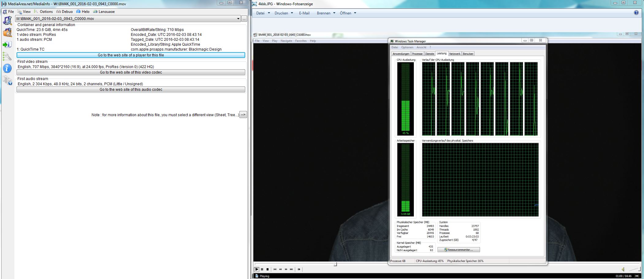Click the "QuickTime: 23.6 GiB, 4mn 45s" line
This screenshot has width=644, height=279.
click(42, 30)
